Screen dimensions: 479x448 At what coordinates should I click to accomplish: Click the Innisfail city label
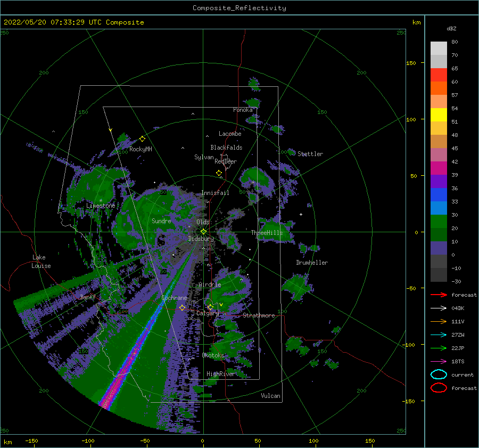coord(215,193)
